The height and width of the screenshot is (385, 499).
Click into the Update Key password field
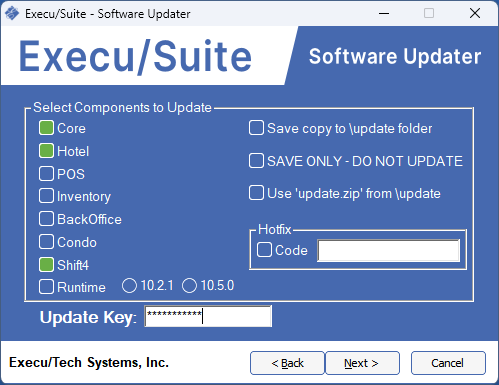coord(208,316)
